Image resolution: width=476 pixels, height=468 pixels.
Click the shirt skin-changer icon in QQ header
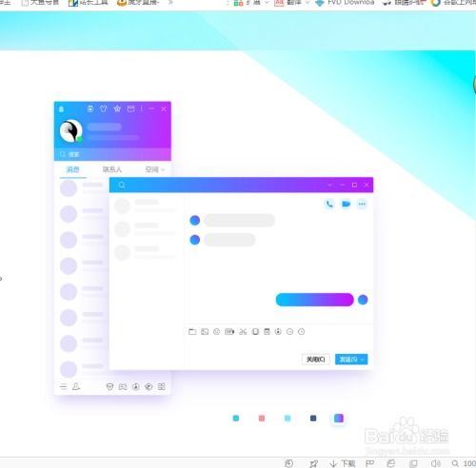point(103,109)
